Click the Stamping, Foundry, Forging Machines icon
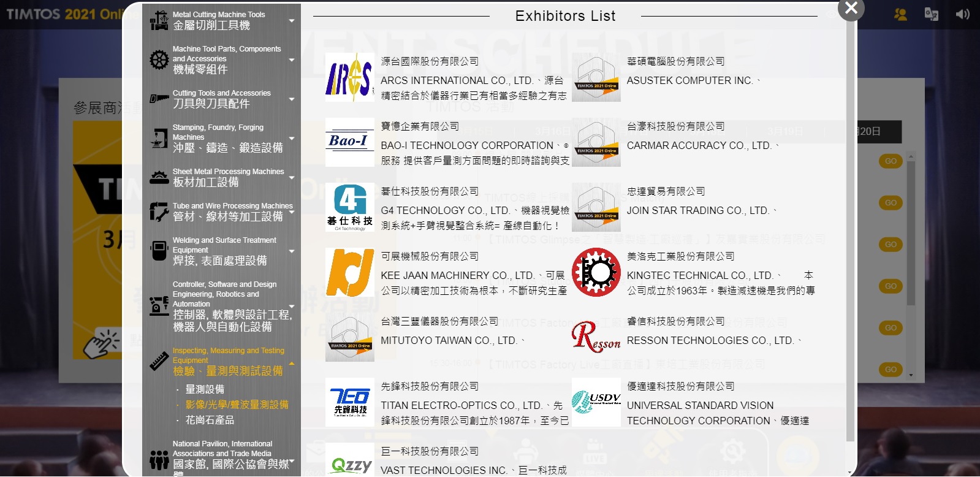The width and height of the screenshot is (980, 477). click(x=159, y=138)
